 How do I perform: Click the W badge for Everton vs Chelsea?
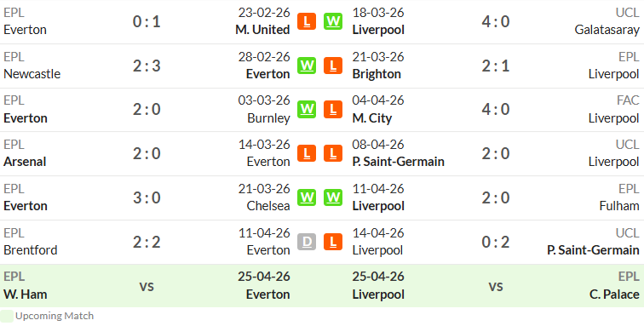307,197
